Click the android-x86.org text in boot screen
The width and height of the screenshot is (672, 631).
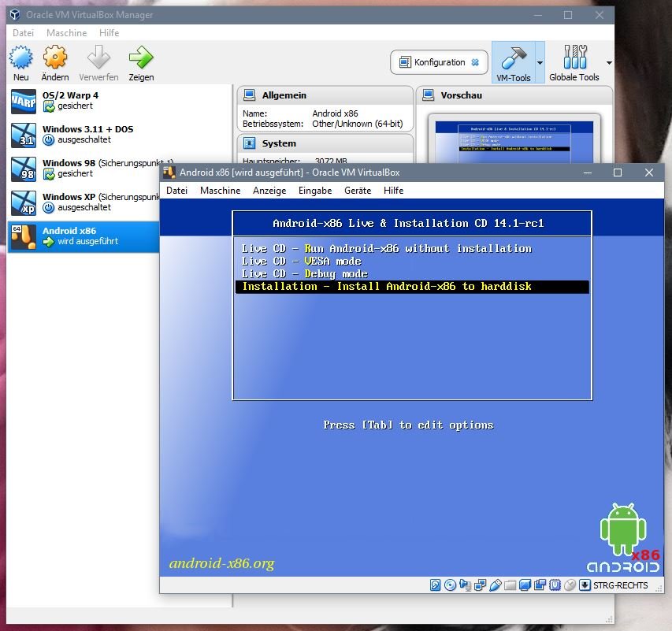tap(221, 563)
